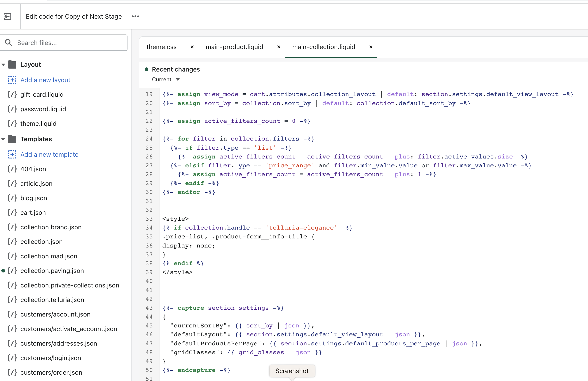Screen dimensions: 588x381
Task: Click the Add a new layout link
Action: coord(45,80)
